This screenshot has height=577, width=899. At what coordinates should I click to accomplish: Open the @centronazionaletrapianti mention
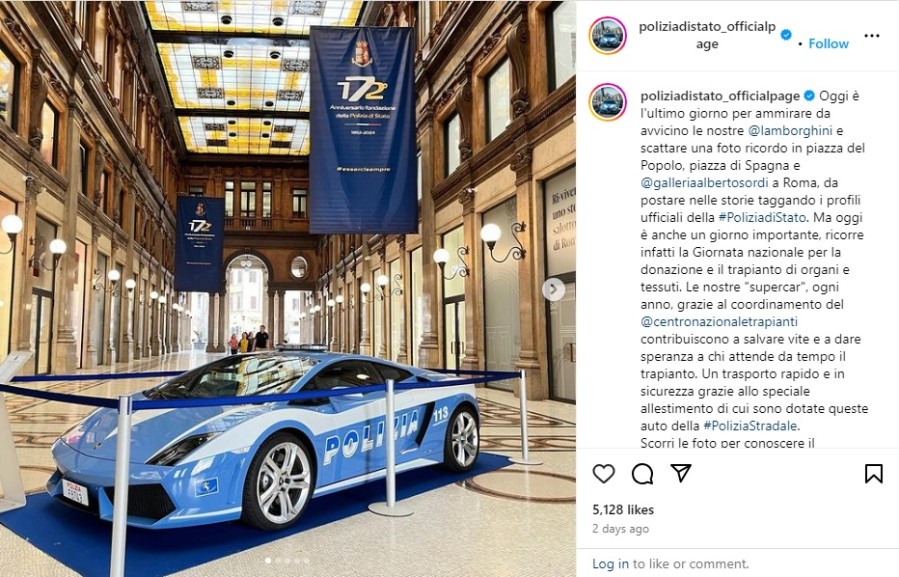[719, 322]
